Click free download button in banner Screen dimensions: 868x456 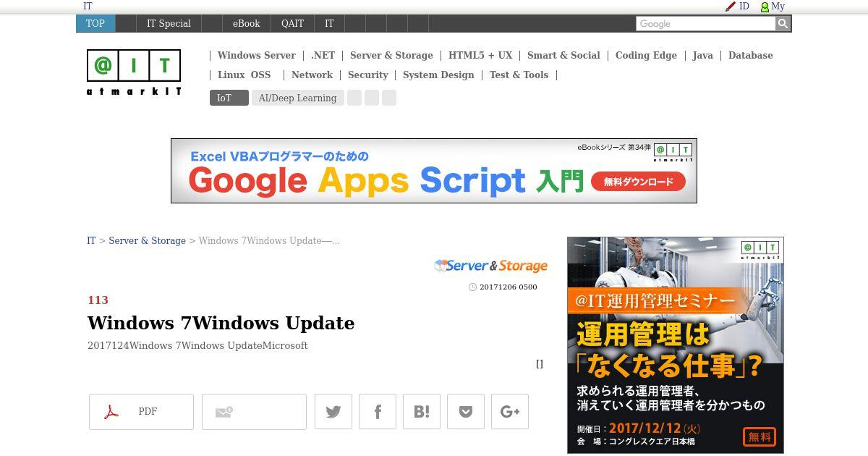(x=638, y=182)
